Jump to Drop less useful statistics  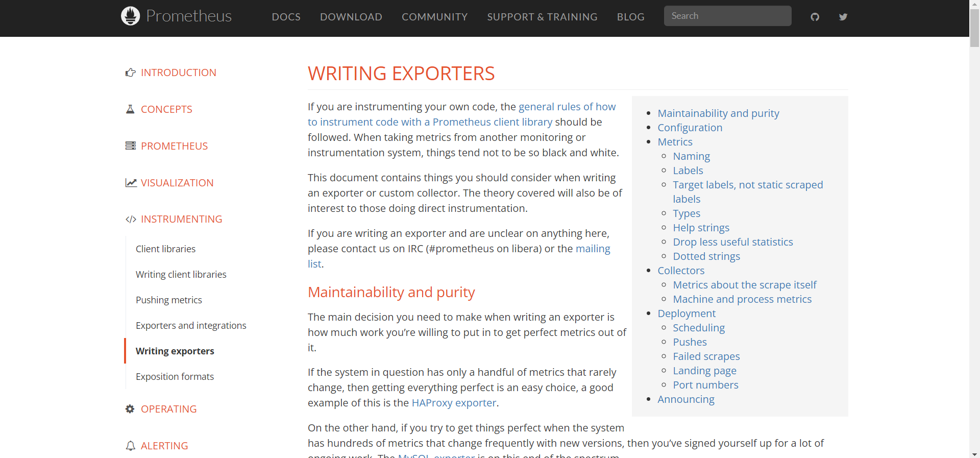coord(733,242)
